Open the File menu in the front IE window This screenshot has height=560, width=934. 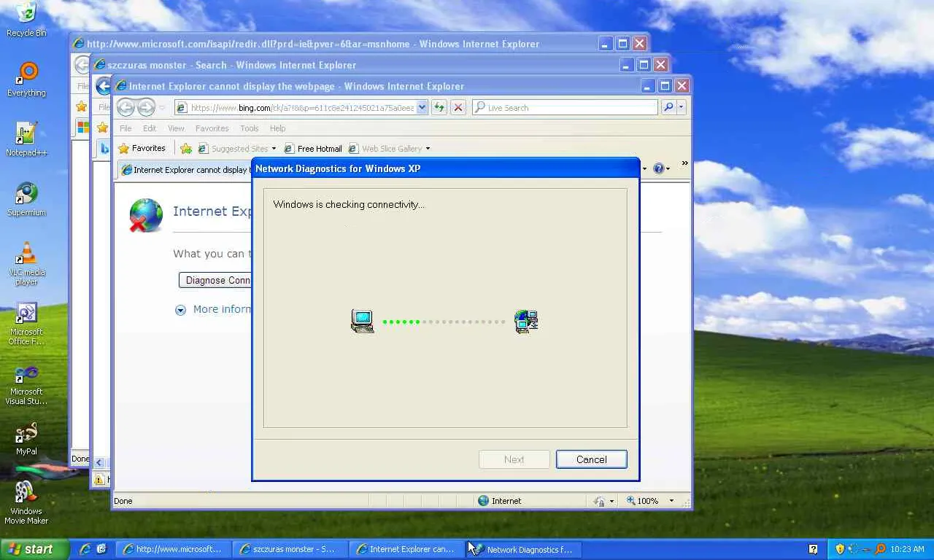pyautogui.click(x=126, y=128)
